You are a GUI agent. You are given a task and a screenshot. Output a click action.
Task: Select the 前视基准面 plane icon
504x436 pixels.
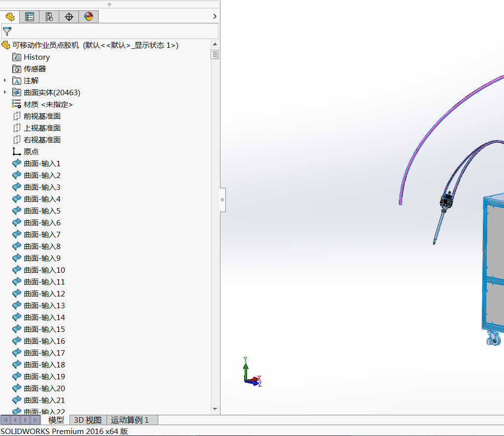click(x=17, y=116)
